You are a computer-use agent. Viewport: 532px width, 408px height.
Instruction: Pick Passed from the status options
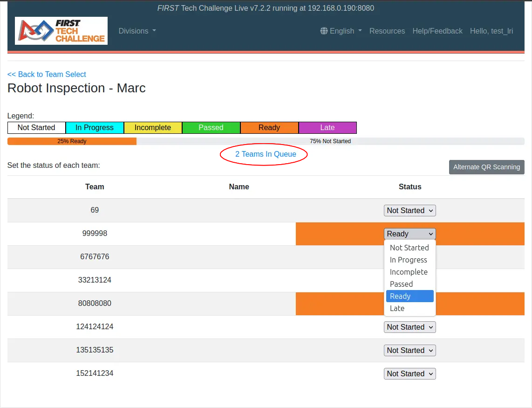[x=401, y=284]
